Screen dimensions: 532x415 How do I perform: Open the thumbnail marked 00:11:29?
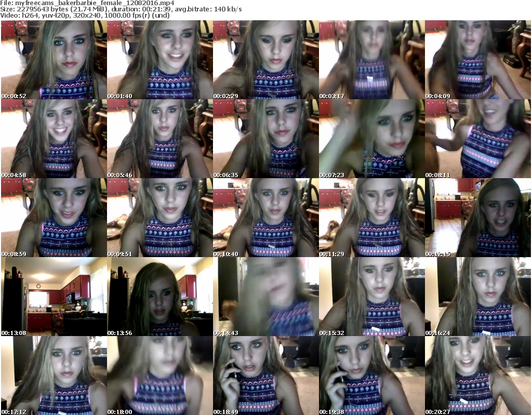pyautogui.click(x=372, y=218)
